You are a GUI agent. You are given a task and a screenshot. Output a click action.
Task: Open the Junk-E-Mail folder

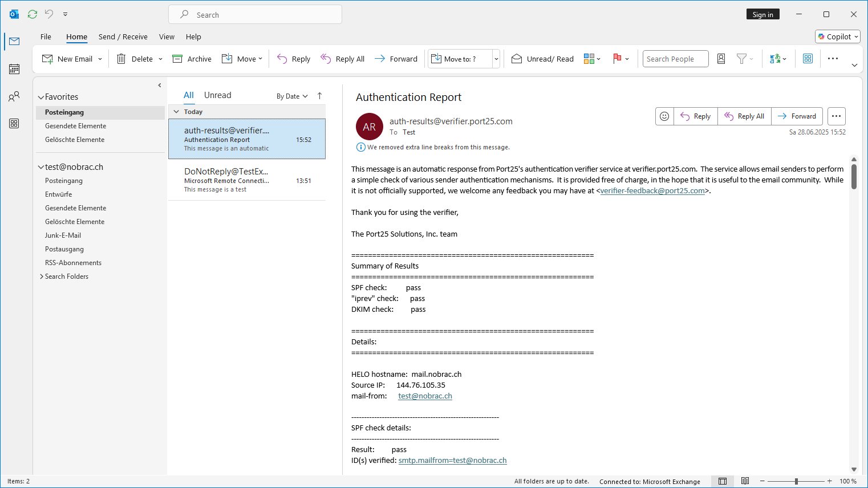point(100,235)
